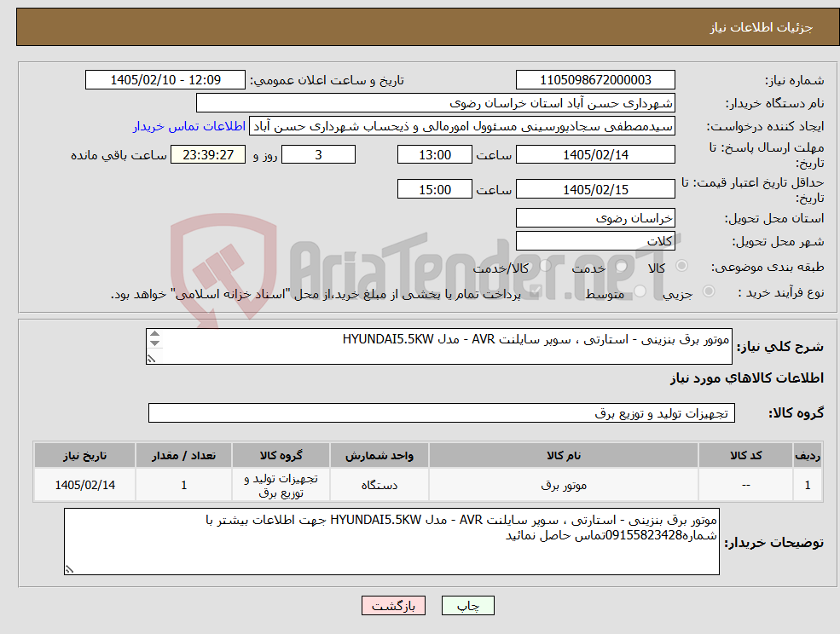Click resize grip of توضیحات خریدار textarea
840x634 pixels.
[x=69, y=569]
